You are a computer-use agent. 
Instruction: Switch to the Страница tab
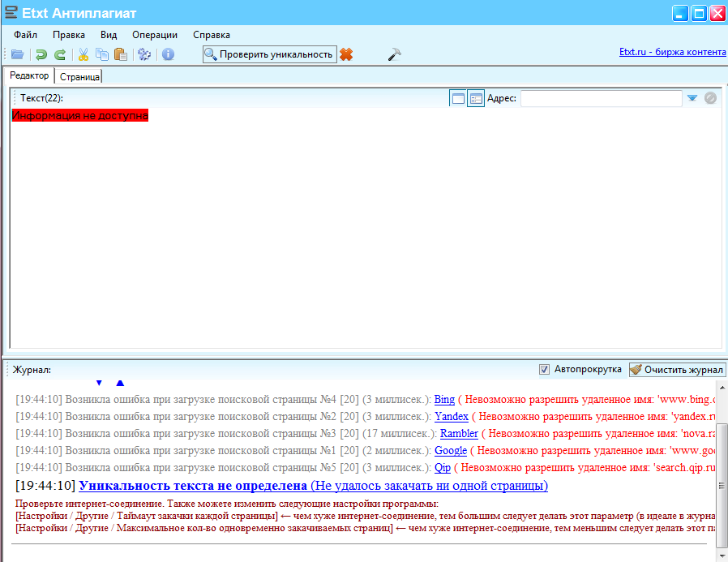[x=79, y=77]
